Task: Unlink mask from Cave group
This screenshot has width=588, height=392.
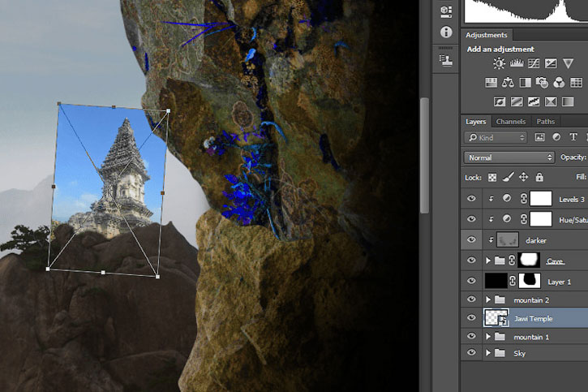Action: 512,261
